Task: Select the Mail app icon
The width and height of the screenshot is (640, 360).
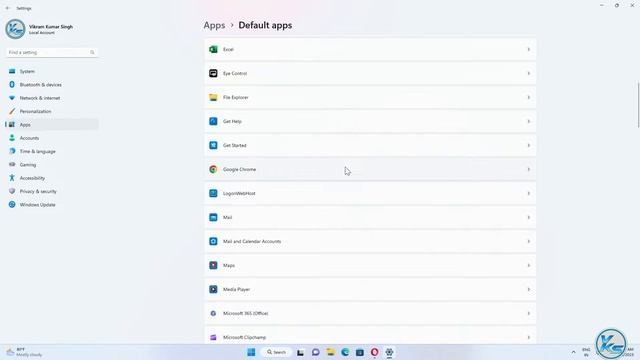Action: [x=213, y=218]
